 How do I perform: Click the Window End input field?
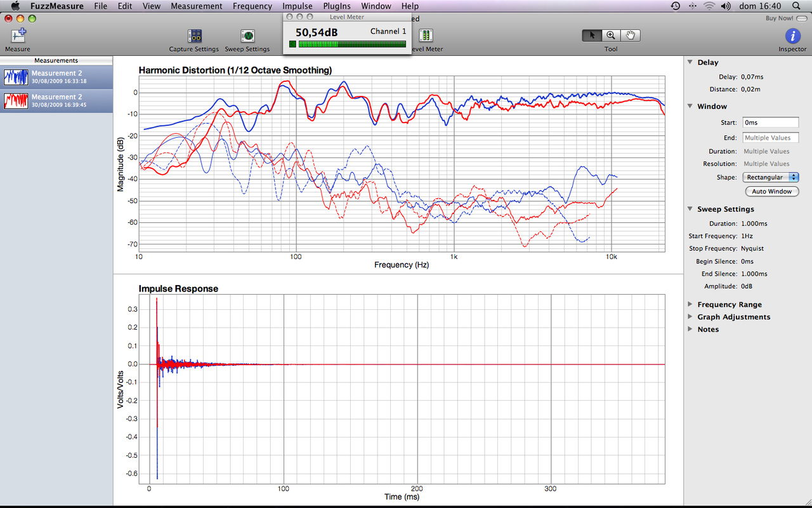(x=771, y=138)
